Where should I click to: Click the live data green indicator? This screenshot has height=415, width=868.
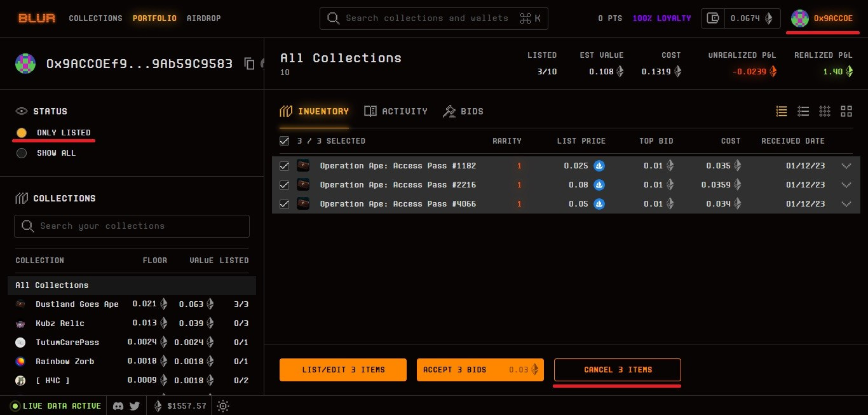15,406
